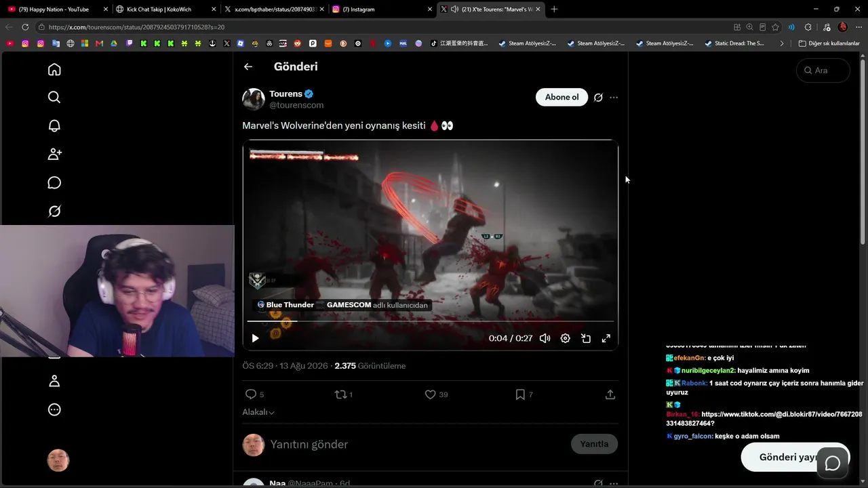Expand the bookmarks overflow chevron
The height and width of the screenshot is (488, 868).
[x=782, y=43]
